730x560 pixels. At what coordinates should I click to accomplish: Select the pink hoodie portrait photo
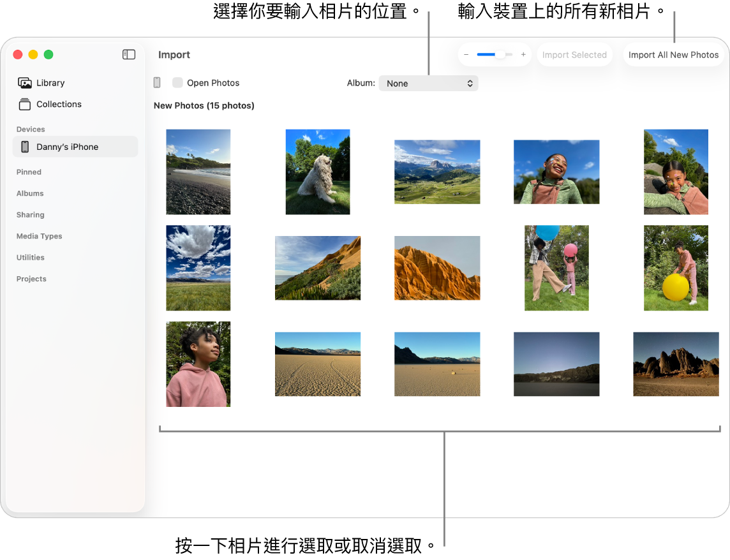coord(198,364)
